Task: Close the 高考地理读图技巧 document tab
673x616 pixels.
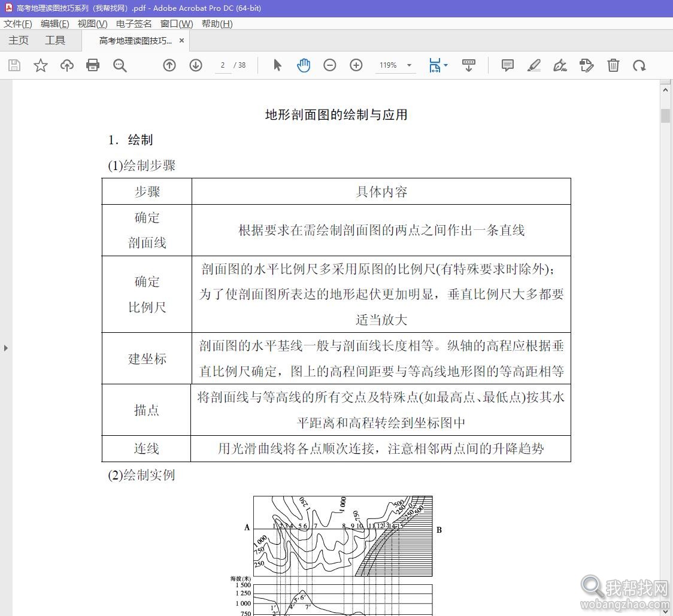Action: coord(181,40)
